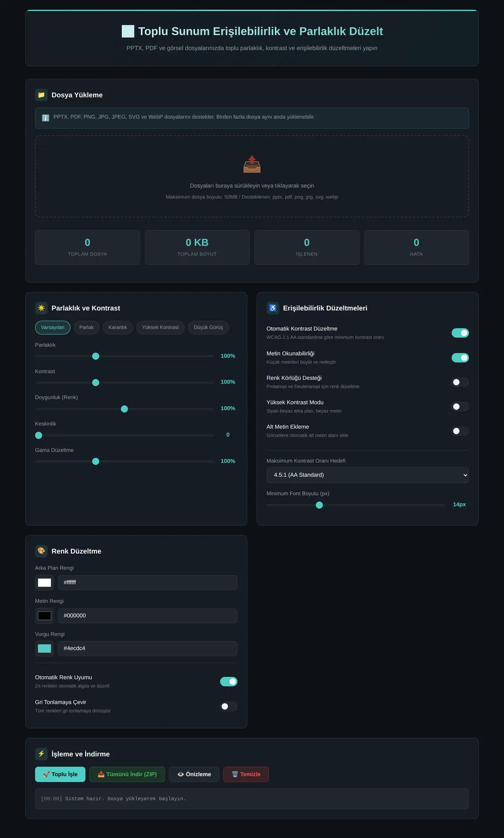Select the Yüksek Kontrast preset
Image resolution: width=504 pixels, height=838 pixels.
160,327
